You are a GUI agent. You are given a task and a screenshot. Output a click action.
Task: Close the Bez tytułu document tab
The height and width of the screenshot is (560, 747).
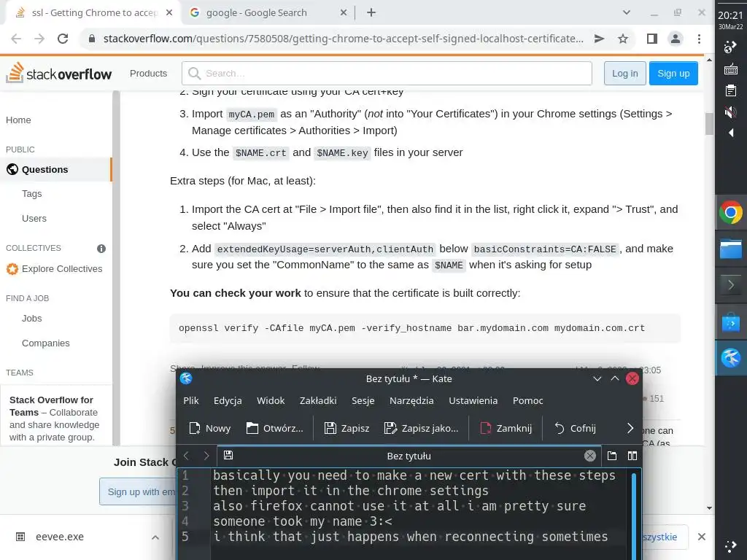589,456
